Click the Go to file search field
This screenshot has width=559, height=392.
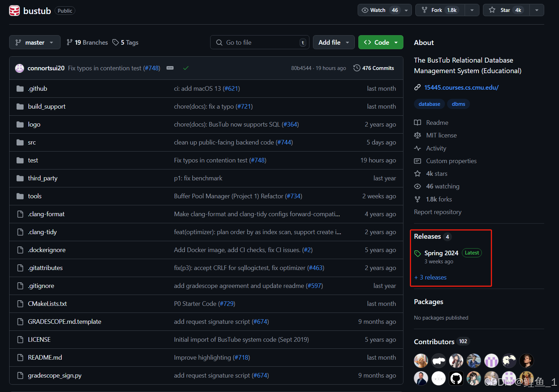[260, 42]
